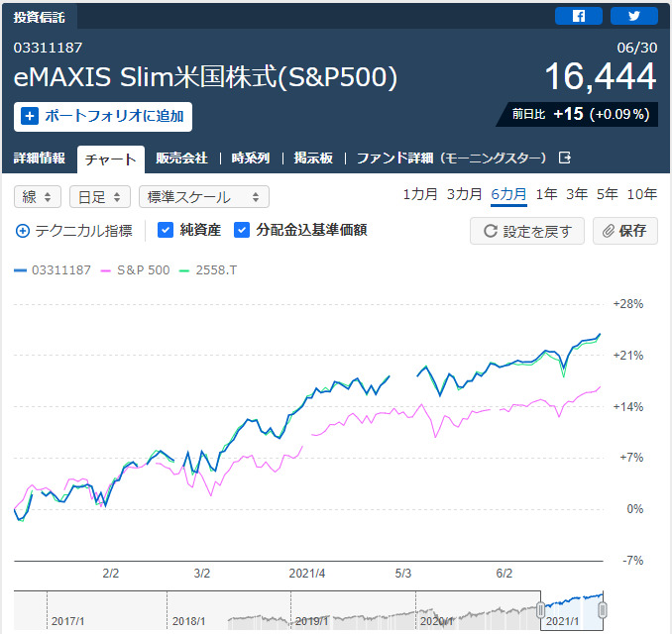Share the fund page on Twitter
672x634 pixels.
[x=634, y=16]
